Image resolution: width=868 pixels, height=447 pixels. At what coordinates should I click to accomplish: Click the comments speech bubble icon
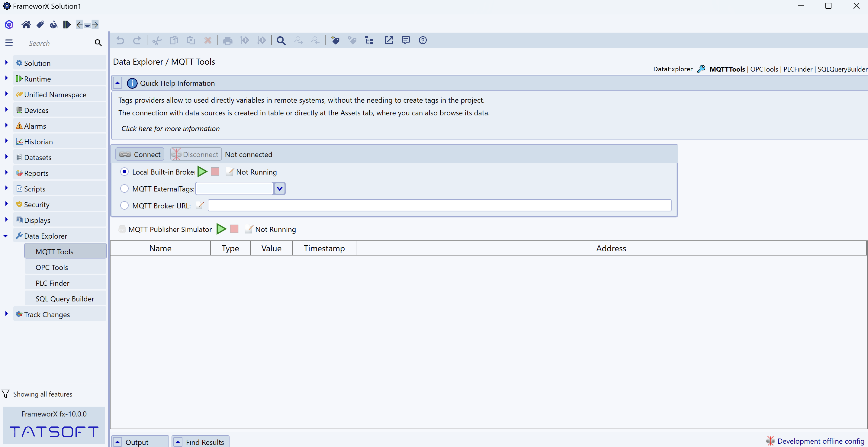pyautogui.click(x=406, y=40)
